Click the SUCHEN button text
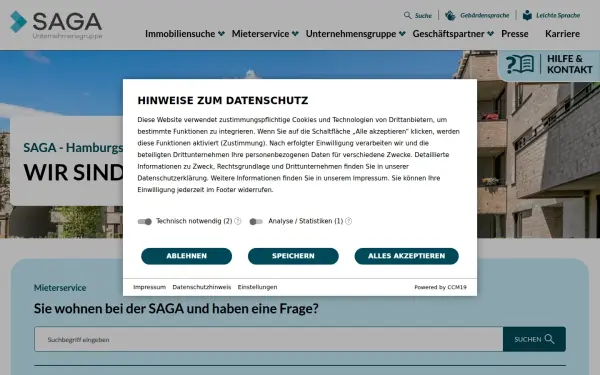This screenshot has width=600, height=375. [527, 339]
